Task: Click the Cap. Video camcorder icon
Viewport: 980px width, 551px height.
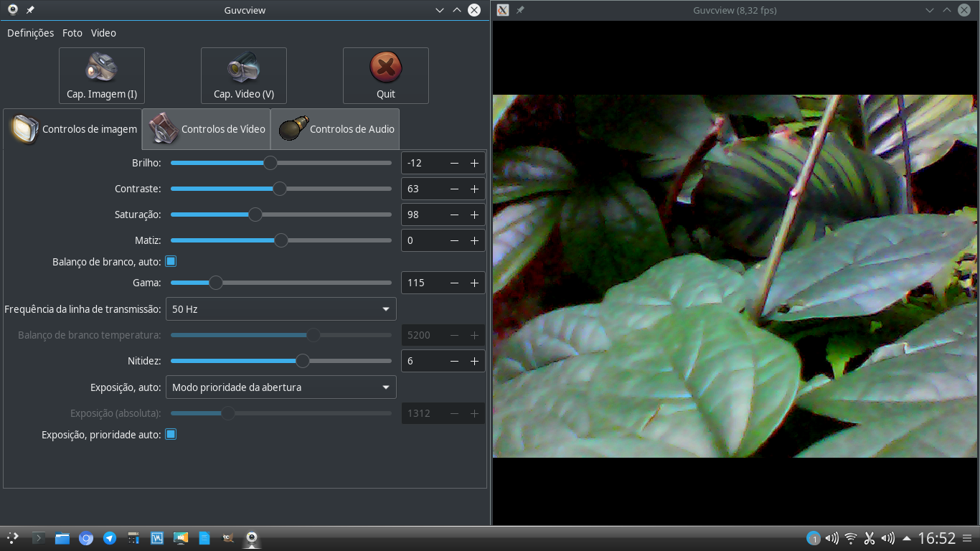Action: (243, 68)
